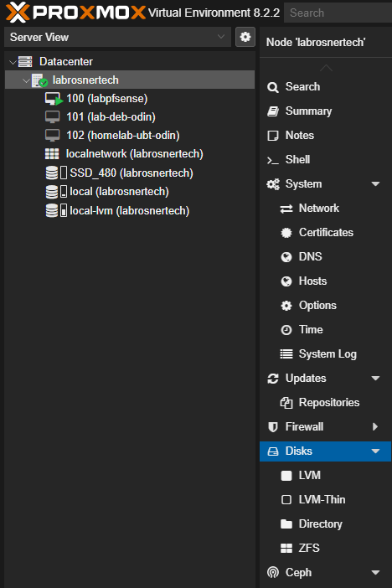Image resolution: width=392 pixels, height=588 pixels.
Task: Click the magnifier icon next to Search
Action: click(273, 87)
